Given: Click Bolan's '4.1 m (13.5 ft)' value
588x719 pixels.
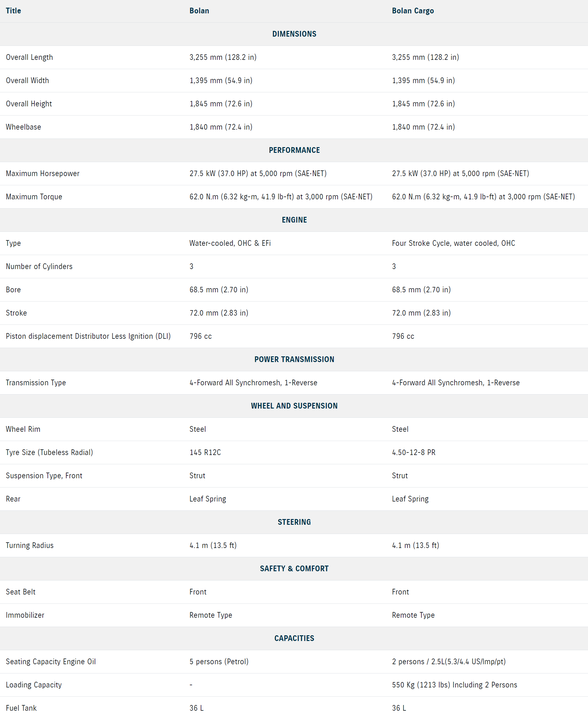Looking at the screenshot, I should click(213, 545).
